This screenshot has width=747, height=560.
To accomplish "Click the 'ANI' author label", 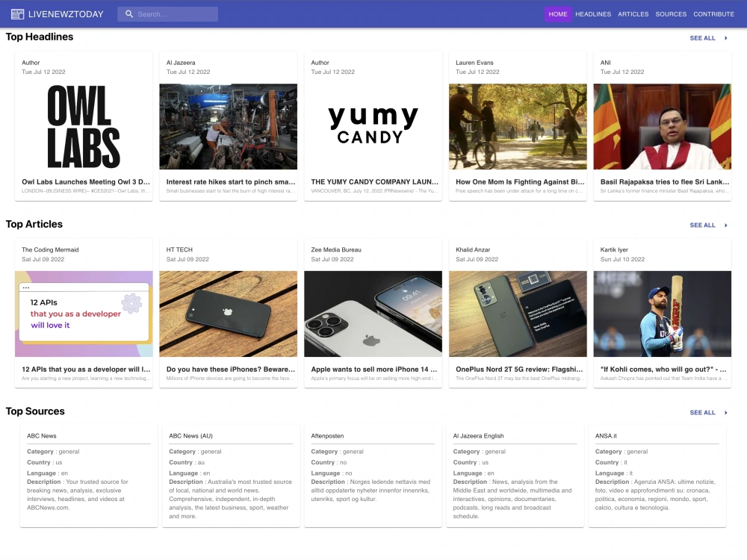I will tap(606, 63).
